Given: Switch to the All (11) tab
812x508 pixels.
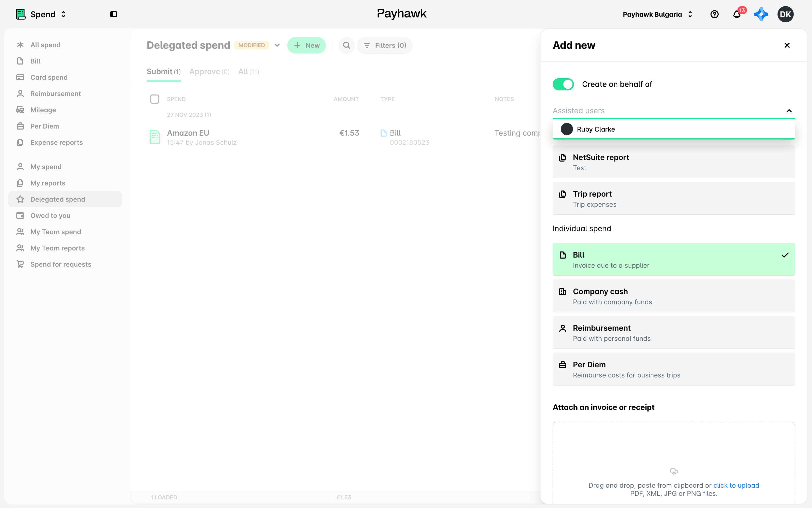Looking at the screenshot, I should tap(248, 72).
